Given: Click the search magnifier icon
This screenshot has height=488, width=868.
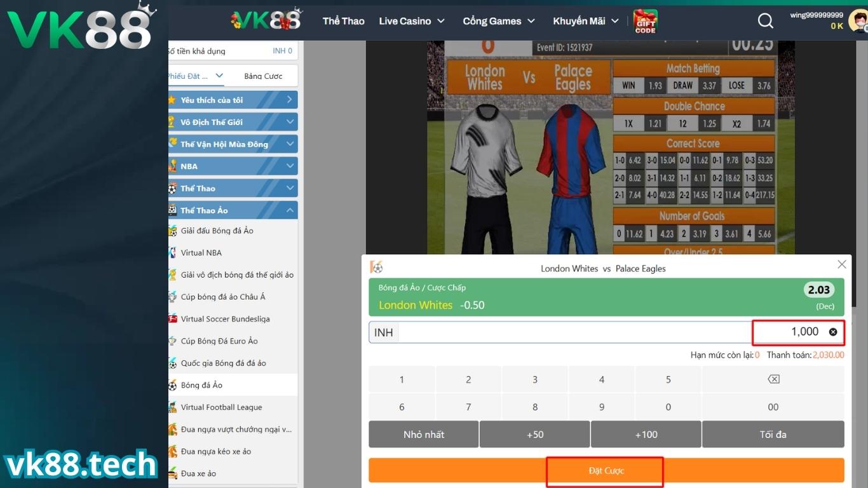Looking at the screenshot, I should (x=766, y=21).
